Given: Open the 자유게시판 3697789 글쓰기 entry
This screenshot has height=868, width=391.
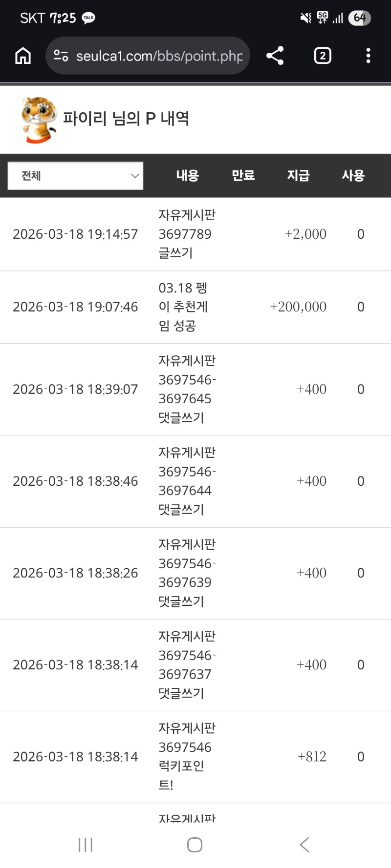Looking at the screenshot, I should [187, 234].
